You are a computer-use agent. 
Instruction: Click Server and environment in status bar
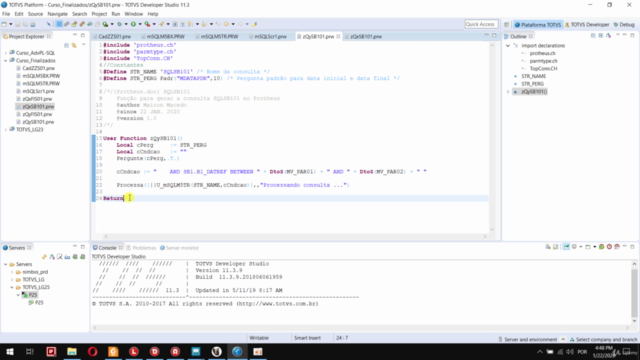528,339
